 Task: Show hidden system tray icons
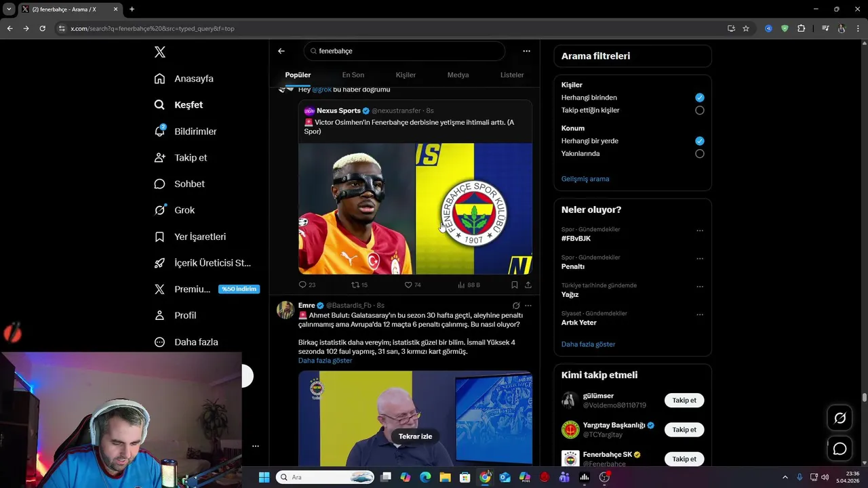(785, 477)
